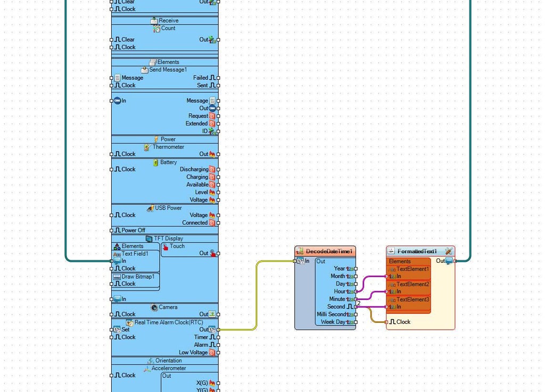This screenshot has height=392, width=545.
Task: Click the FormattedText1 component icon
Action: (391, 251)
